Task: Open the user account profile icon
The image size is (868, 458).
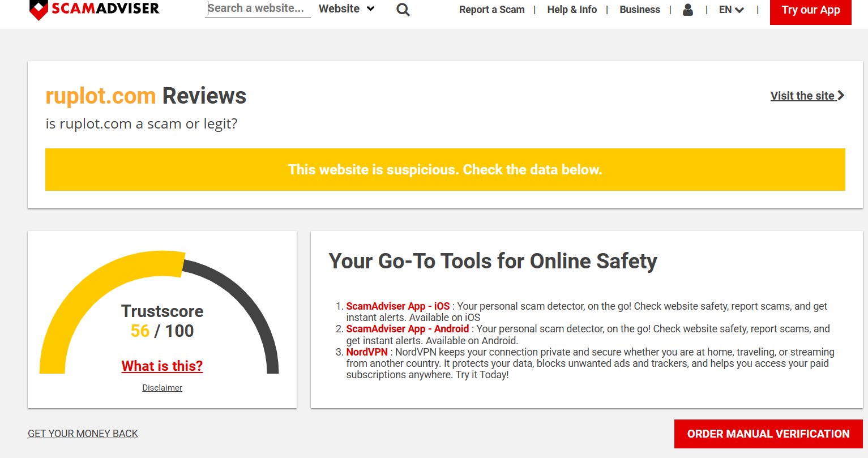Action: [688, 10]
